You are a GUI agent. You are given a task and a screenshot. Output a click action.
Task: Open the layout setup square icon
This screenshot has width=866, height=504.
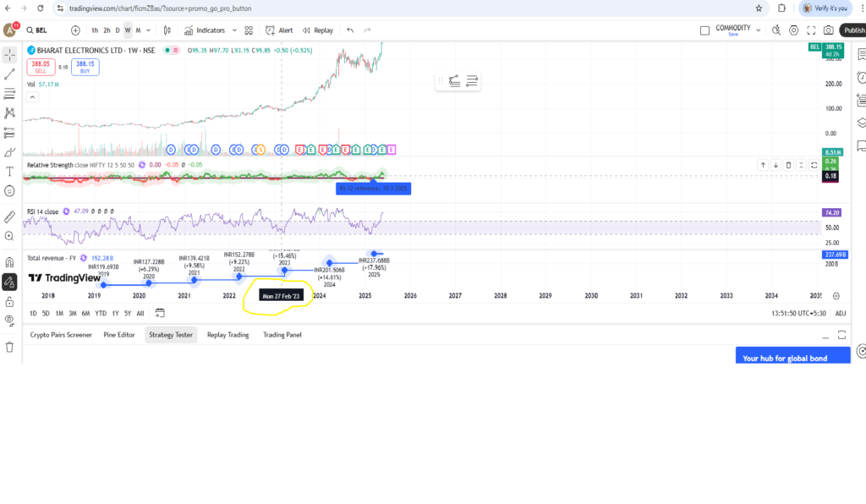(704, 30)
